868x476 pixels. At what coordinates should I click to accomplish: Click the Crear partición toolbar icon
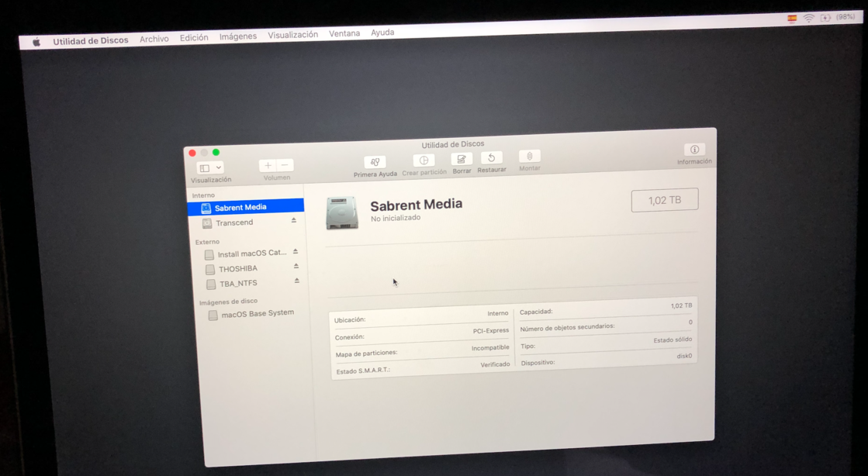[424, 160]
